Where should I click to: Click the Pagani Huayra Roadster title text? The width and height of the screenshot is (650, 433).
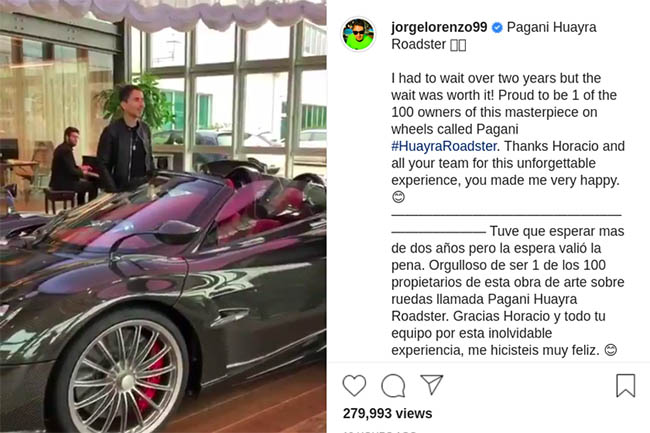tap(494, 36)
